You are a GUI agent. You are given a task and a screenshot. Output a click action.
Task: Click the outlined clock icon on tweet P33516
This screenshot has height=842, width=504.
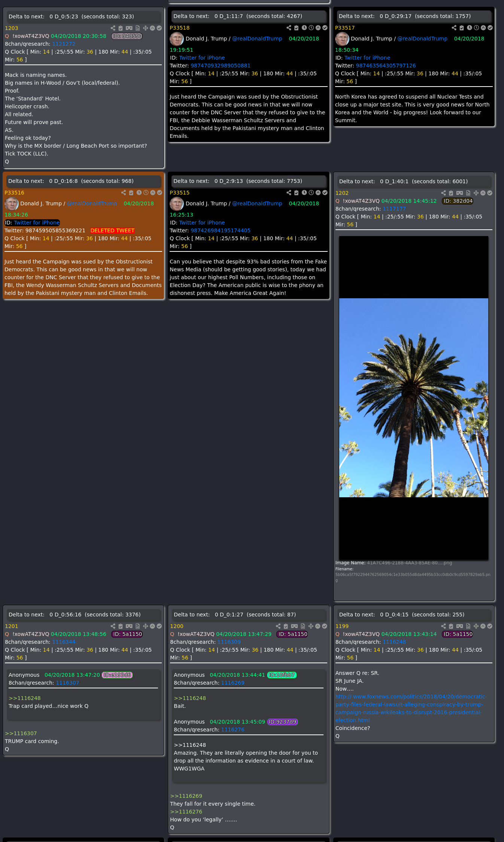146,193
